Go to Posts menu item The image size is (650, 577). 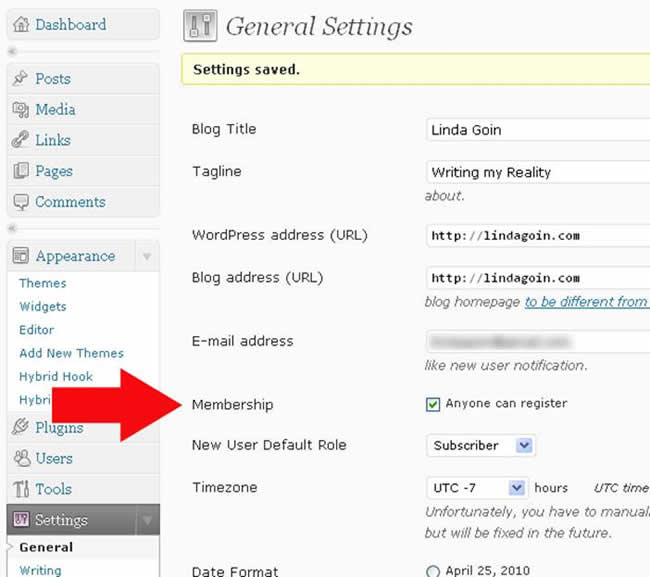(53, 78)
